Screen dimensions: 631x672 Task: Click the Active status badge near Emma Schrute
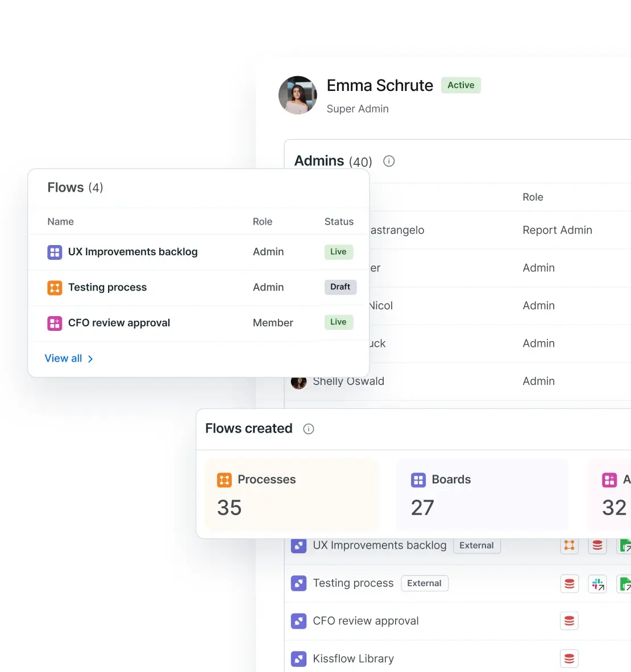pyautogui.click(x=460, y=85)
